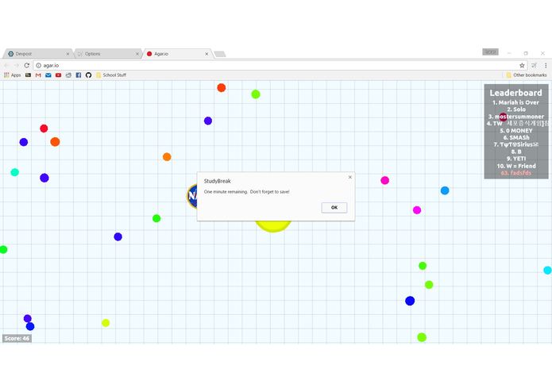The width and height of the screenshot is (552, 392).
Task: Close the Options tab
Action: pos(137,54)
